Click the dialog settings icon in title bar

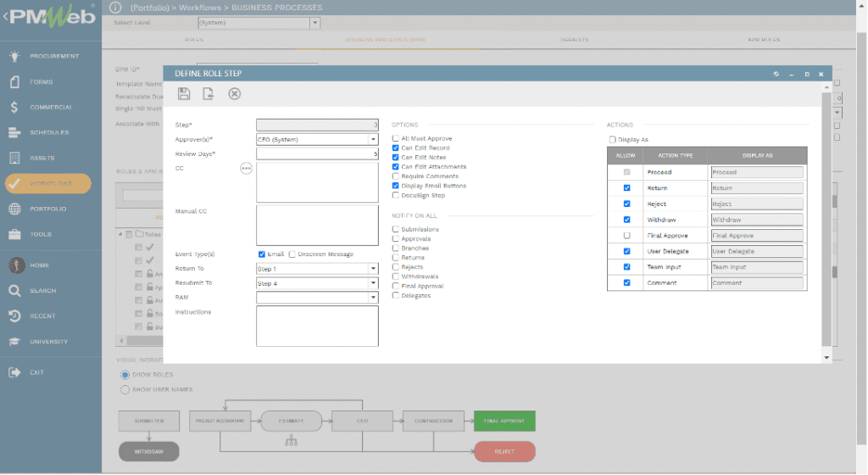776,74
